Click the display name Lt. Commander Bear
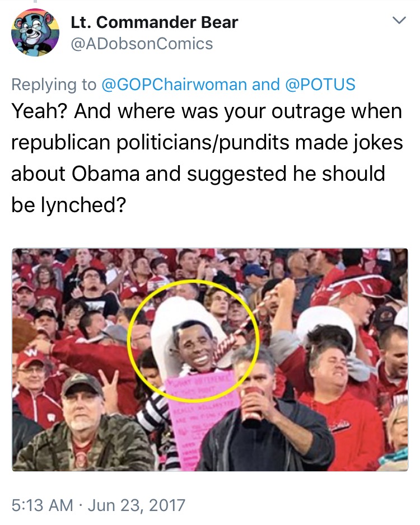 155,22
